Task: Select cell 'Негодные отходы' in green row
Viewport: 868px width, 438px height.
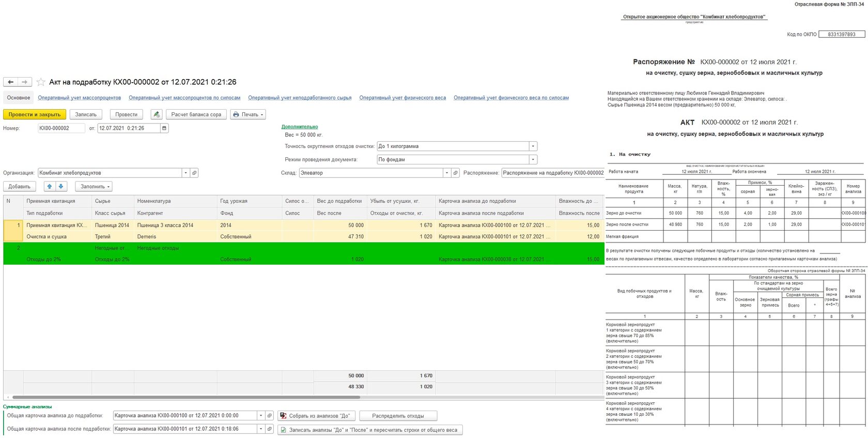Action: pos(176,248)
